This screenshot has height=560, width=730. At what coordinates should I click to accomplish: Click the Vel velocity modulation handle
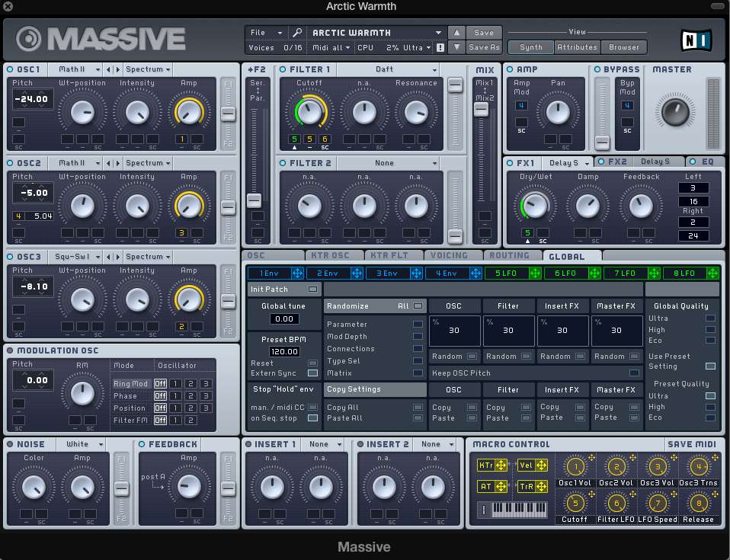[542, 465]
